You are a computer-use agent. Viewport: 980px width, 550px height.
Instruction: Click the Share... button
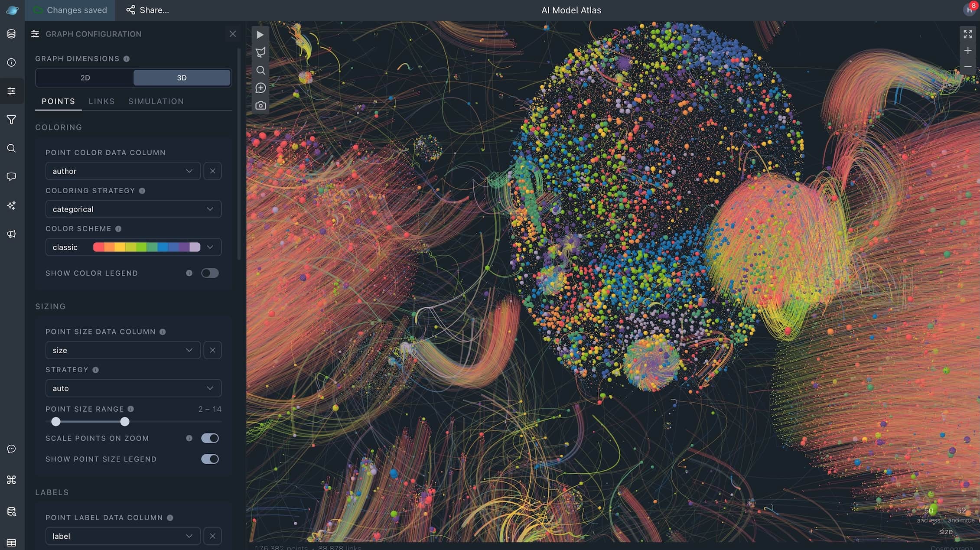coord(147,10)
